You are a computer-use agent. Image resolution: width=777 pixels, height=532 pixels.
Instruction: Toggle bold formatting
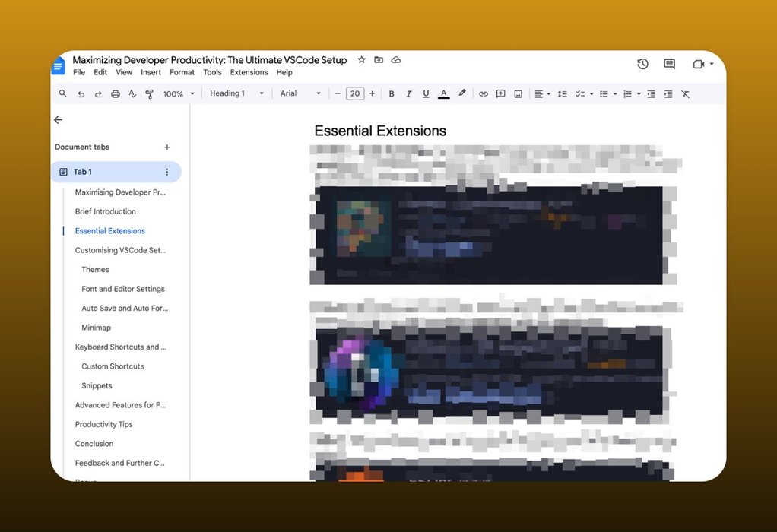point(392,93)
